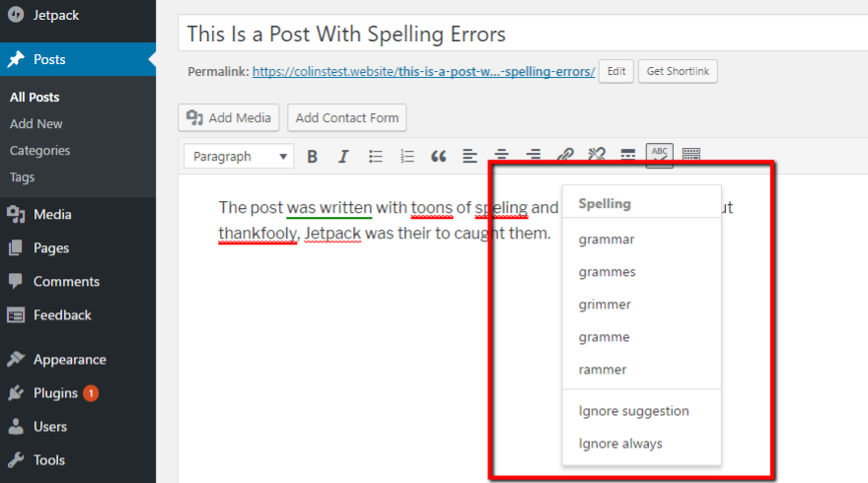Open the Feedback sidebar menu
This screenshot has width=868, height=483.
point(78,314)
